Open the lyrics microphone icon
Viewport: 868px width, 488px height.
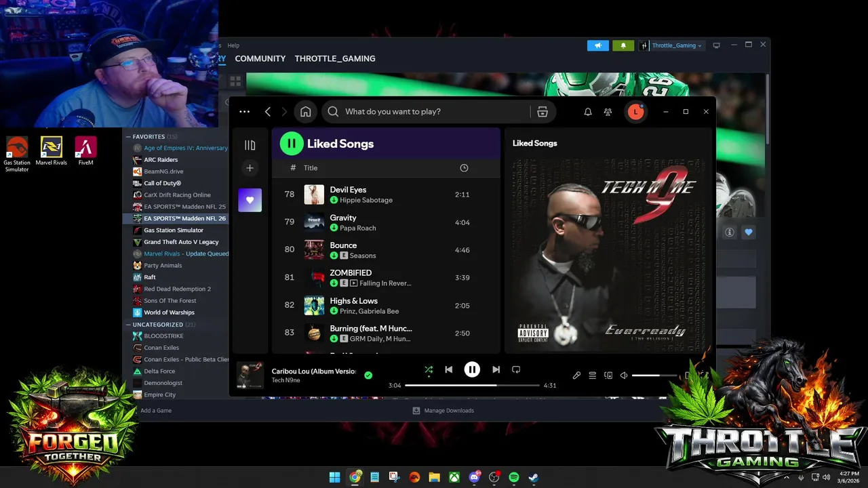(576, 375)
